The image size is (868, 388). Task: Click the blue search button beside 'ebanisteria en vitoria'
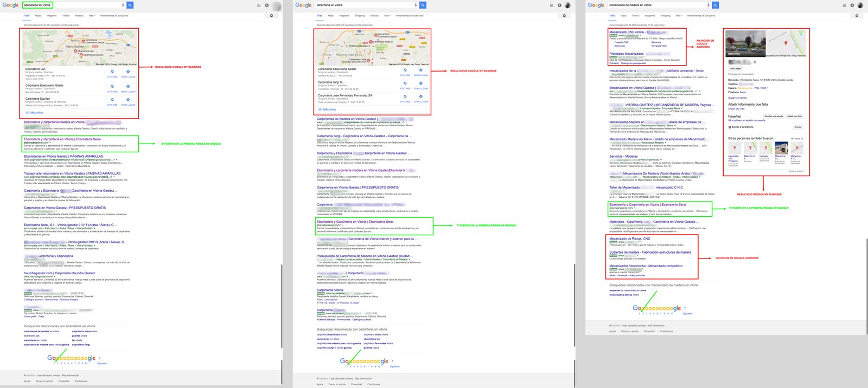pos(130,5)
